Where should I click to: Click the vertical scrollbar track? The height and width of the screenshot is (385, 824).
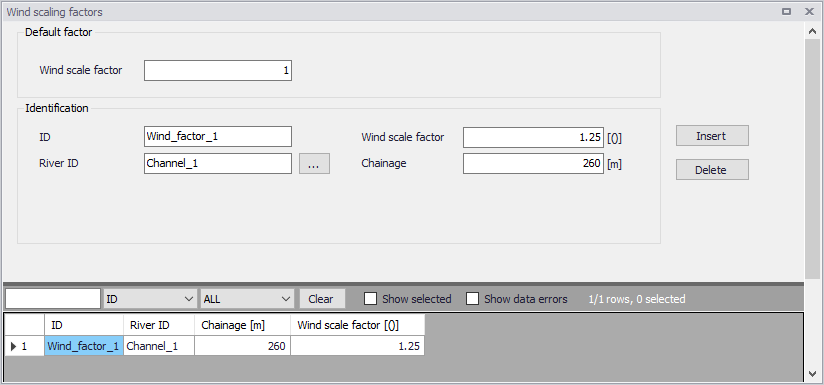click(x=812, y=323)
